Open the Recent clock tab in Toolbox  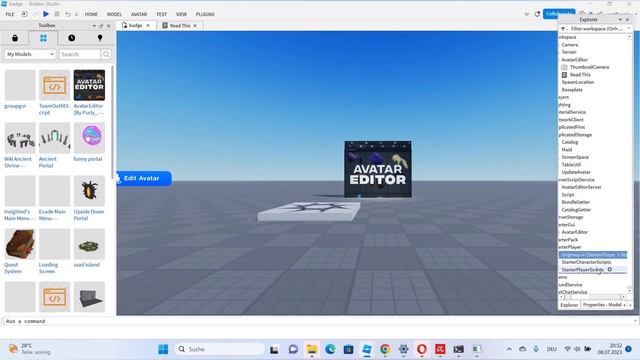[x=71, y=38]
